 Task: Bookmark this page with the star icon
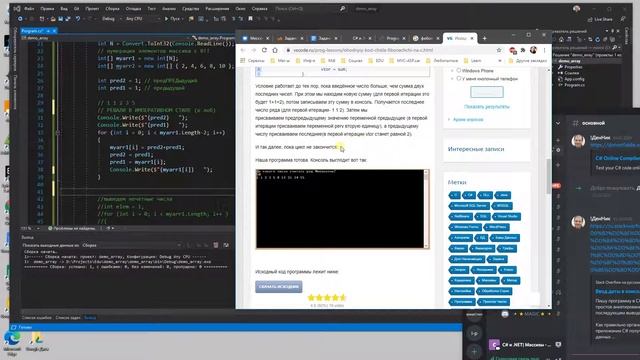[499, 50]
